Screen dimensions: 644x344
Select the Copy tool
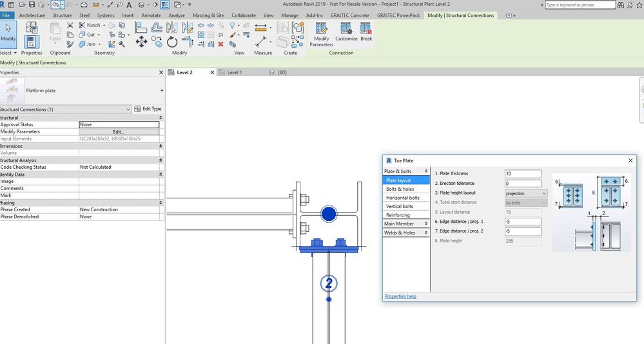coord(157,41)
